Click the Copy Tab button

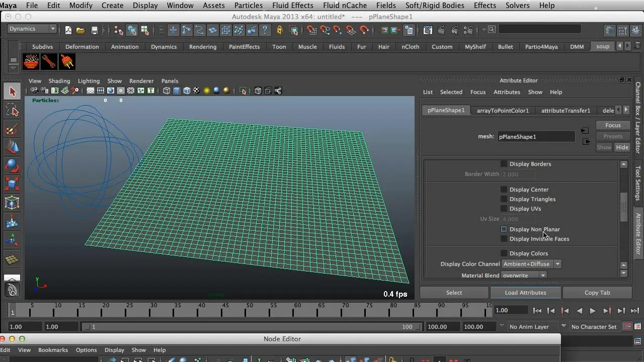click(597, 293)
